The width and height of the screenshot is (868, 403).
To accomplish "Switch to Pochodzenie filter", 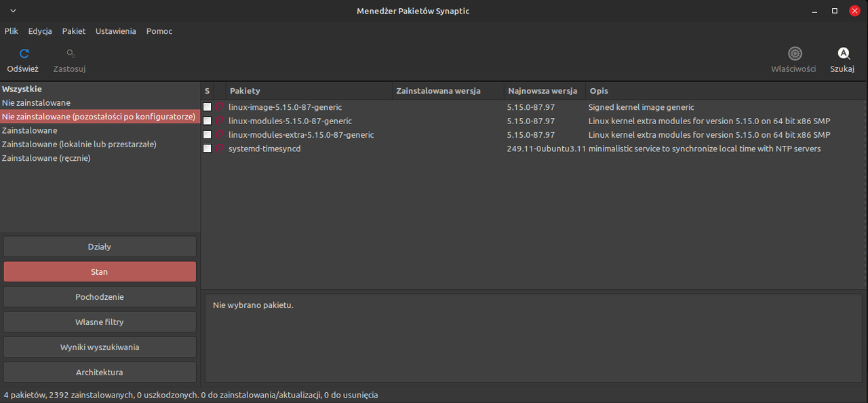I will [x=100, y=296].
